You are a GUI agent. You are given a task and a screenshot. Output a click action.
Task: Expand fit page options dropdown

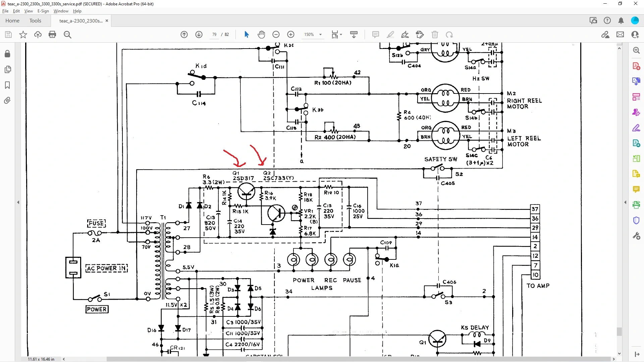point(341,35)
